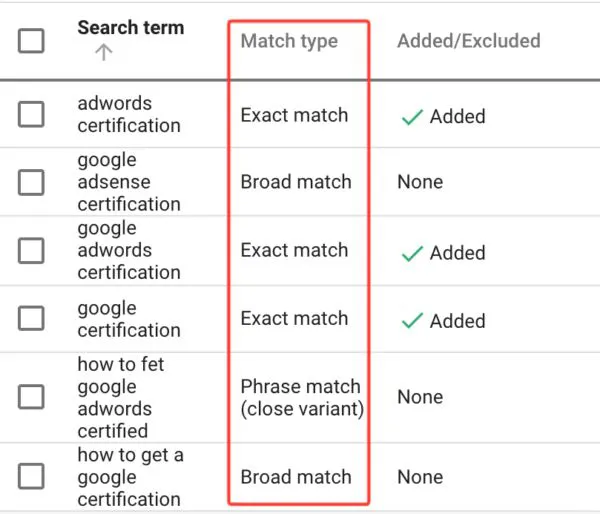Image resolution: width=600 pixels, height=514 pixels.
Task: Toggle the select-all header checkbox
Action: [x=31, y=40]
